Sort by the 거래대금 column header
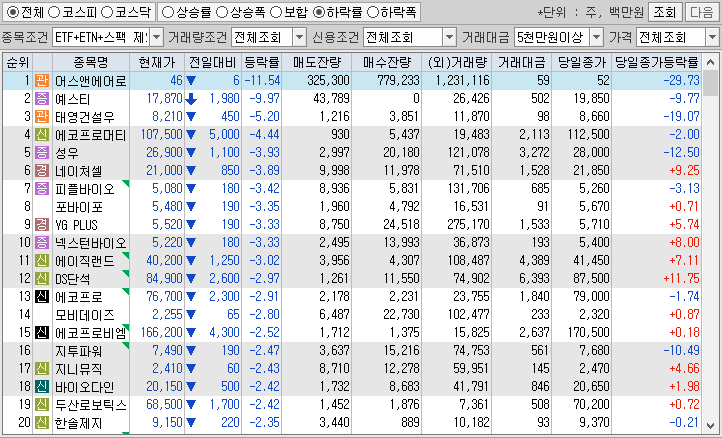The image size is (722, 438). coord(522,62)
